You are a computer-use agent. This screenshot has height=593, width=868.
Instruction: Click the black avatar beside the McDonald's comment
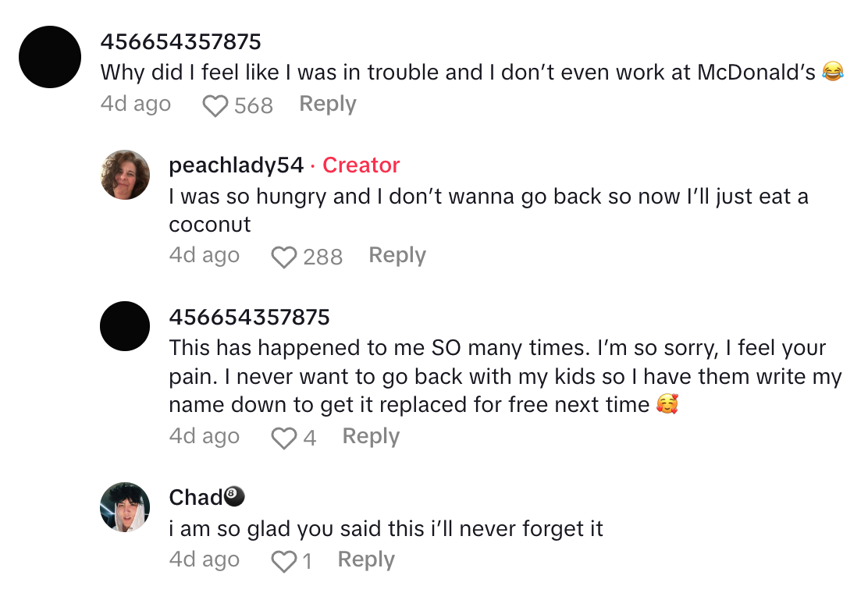50,56
